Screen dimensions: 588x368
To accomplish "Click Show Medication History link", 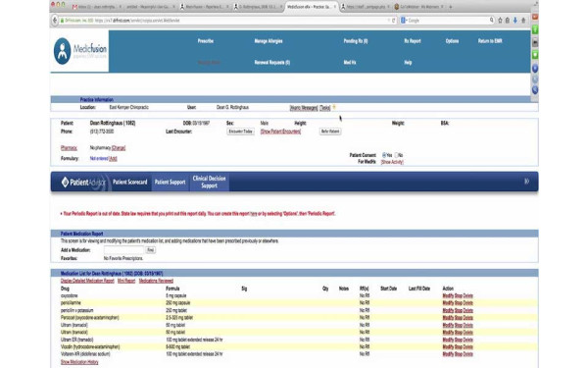I will click(79, 362).
